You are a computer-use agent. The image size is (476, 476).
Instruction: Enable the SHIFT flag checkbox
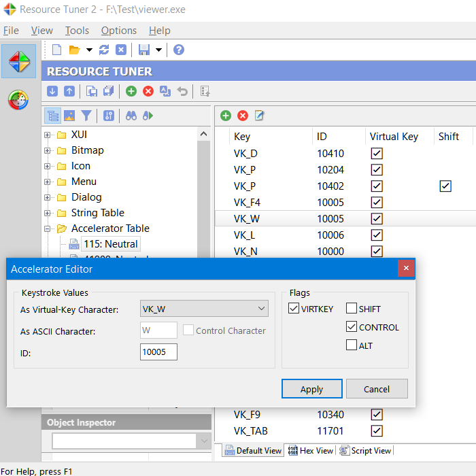click(x=352, y=308)
